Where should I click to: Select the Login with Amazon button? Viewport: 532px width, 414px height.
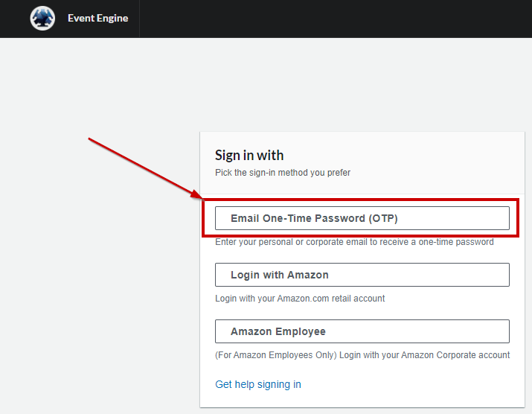[362, 275]
